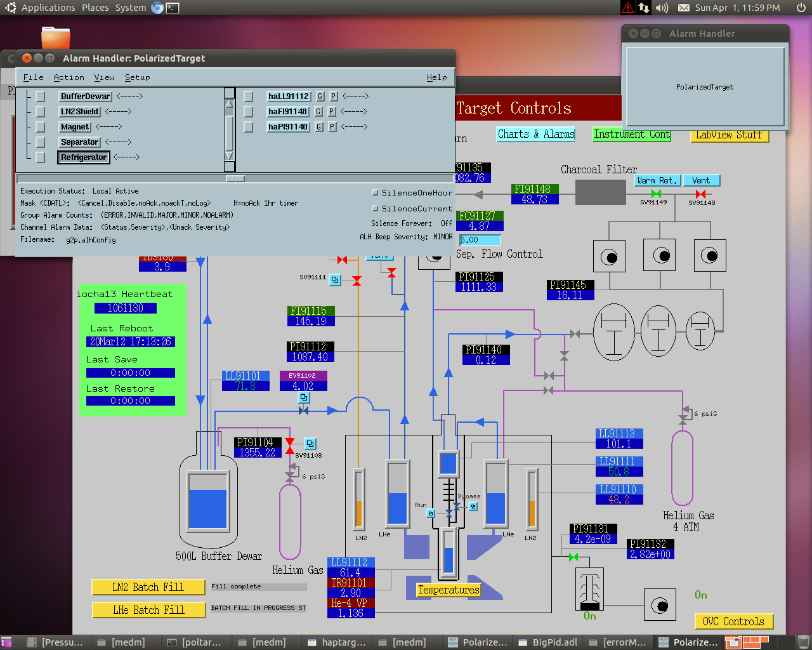The image size is (812, 650).
Task: Click the haLL91112 alarm acknowledge box
Action: [249, 96]
